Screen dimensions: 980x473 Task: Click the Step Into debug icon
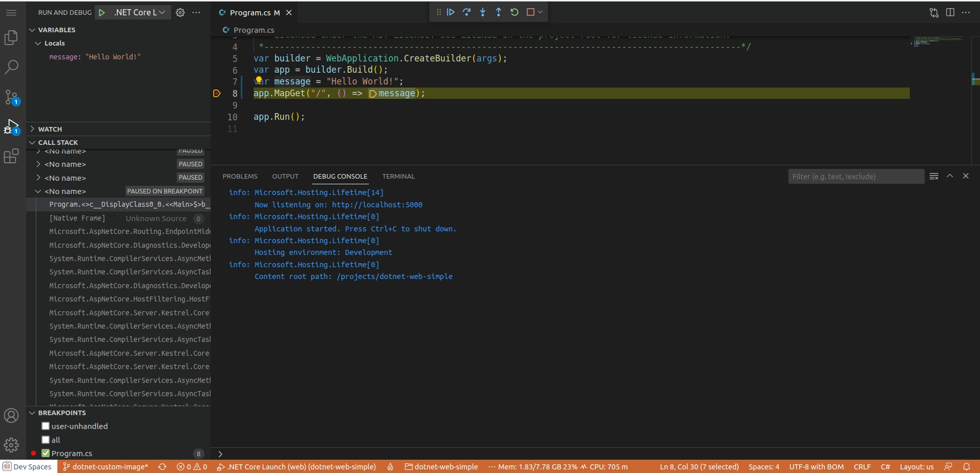(483, 12)
